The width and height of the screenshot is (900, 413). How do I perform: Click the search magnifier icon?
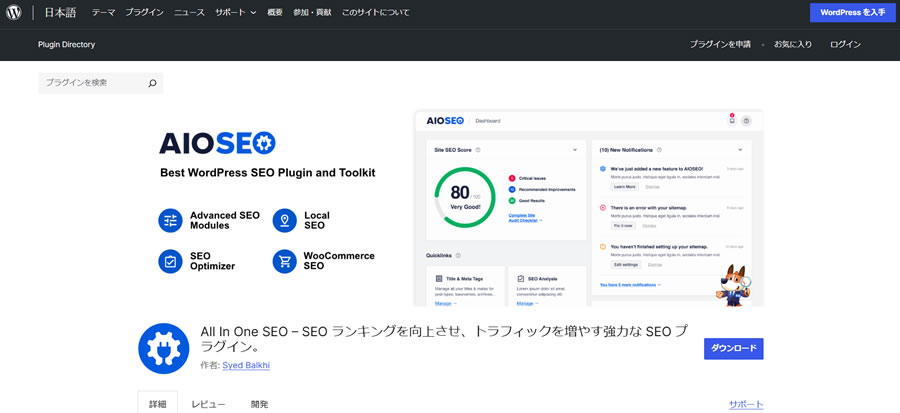pos(152,83)
